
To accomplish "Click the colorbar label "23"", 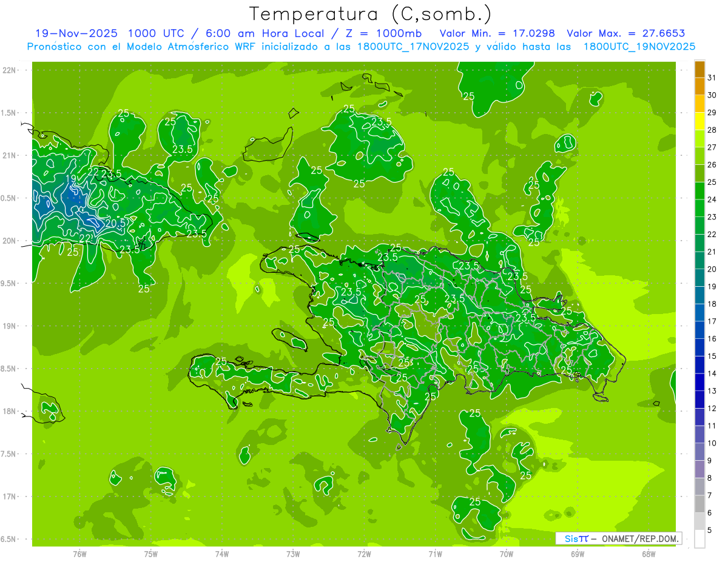I will [x=712, y=217].
